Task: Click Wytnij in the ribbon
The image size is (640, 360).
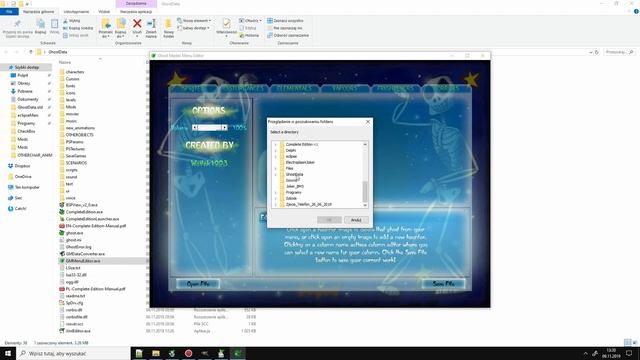Action: click(72, 21)
